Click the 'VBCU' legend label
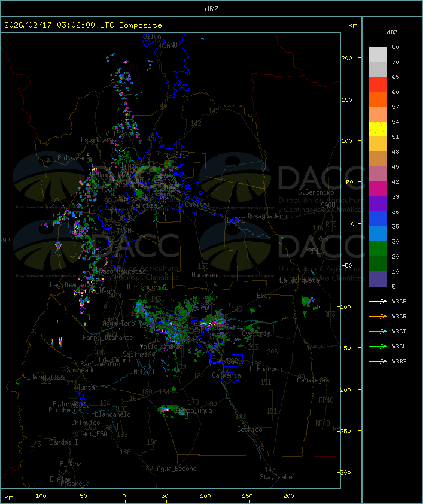Viewport: 423px width, 504px height. 399,346
